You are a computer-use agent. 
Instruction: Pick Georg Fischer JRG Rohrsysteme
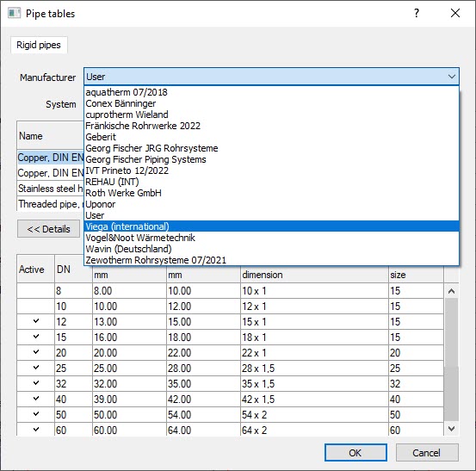271,148
